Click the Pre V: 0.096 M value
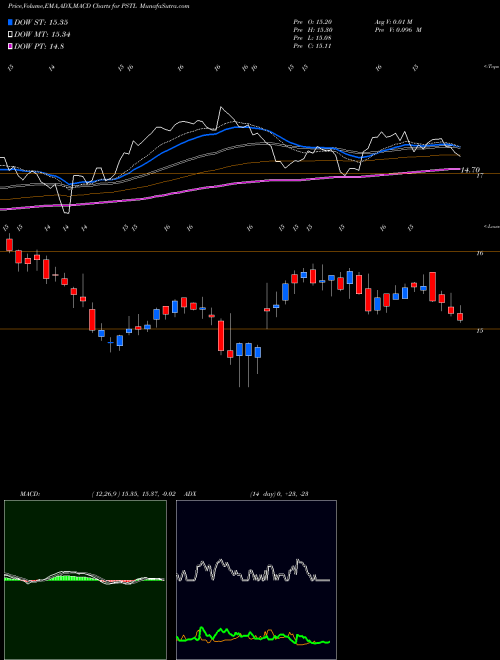This screenshot has height=660, width=500. [398, 30]
